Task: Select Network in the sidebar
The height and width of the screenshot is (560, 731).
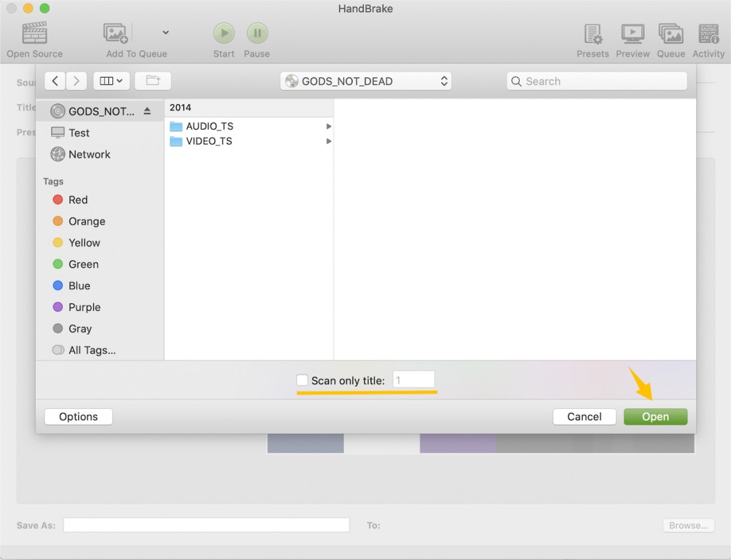Action: 89,154
